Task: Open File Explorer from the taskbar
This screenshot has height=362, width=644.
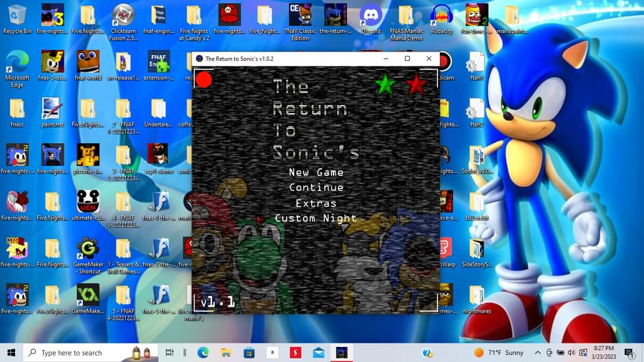Action: (x=226, y=353)
